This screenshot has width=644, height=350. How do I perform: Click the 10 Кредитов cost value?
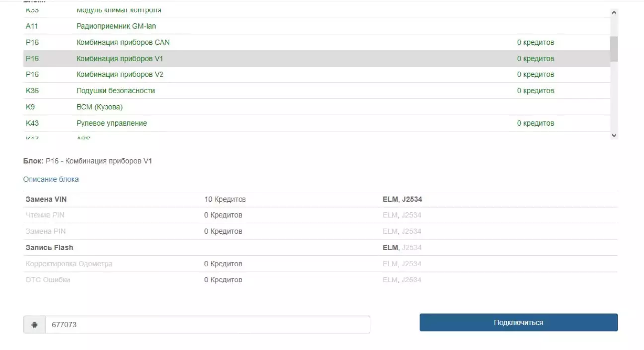[x=225, y=199]
